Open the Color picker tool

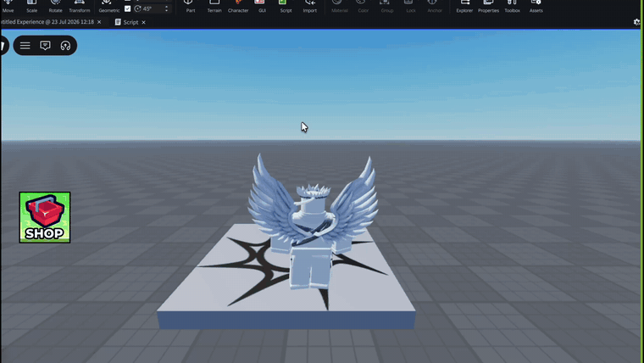[363, 7]
